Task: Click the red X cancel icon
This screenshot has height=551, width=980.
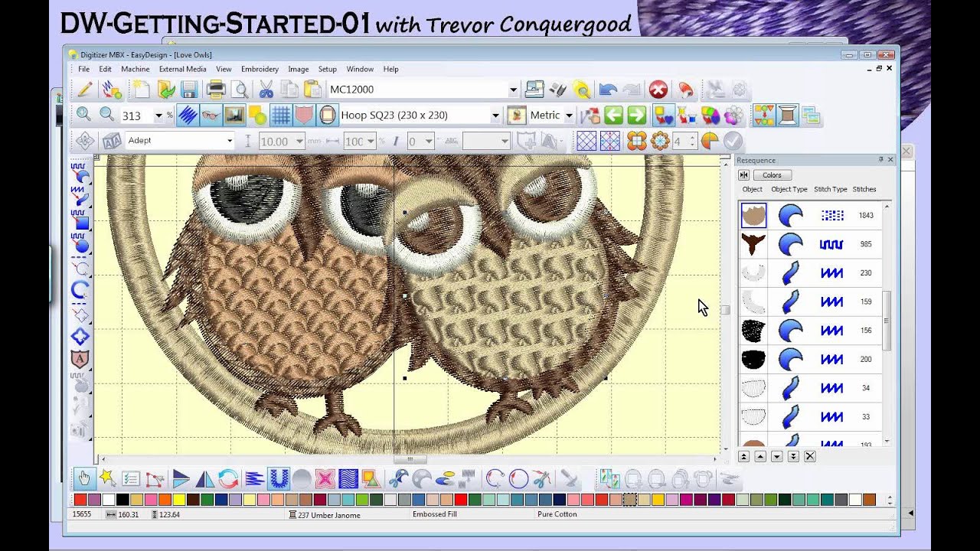Action: 658,90
